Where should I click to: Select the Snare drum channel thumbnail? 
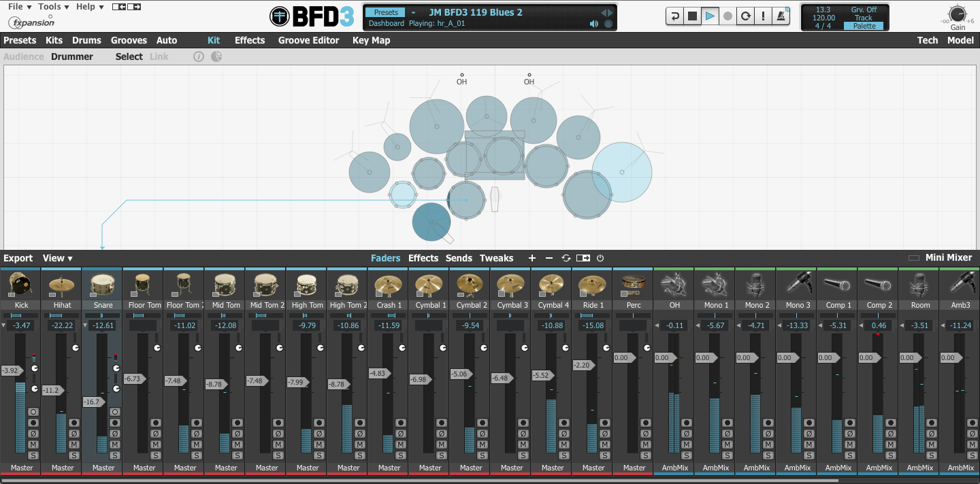[x=102, y=284]
